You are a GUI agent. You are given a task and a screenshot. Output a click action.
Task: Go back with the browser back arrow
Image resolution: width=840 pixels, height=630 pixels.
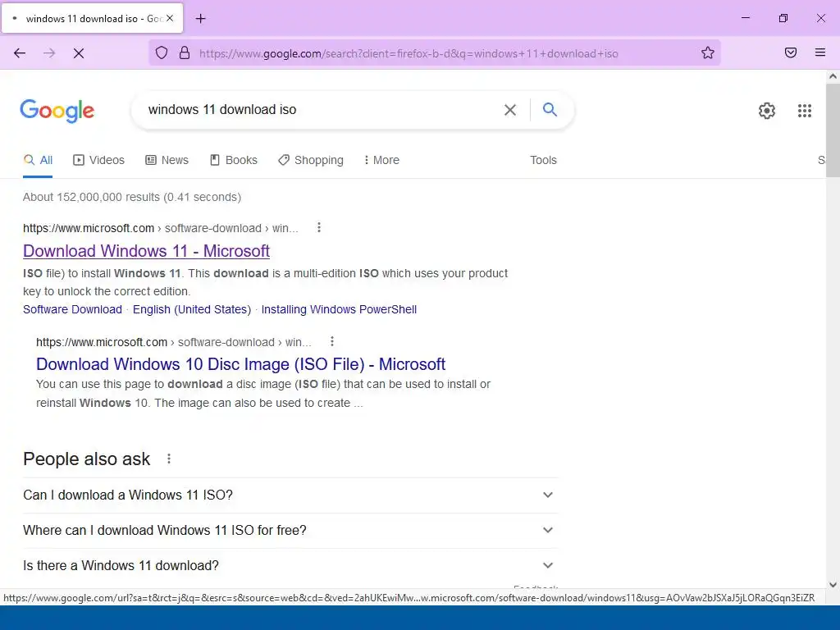click(x=20, y=53)
